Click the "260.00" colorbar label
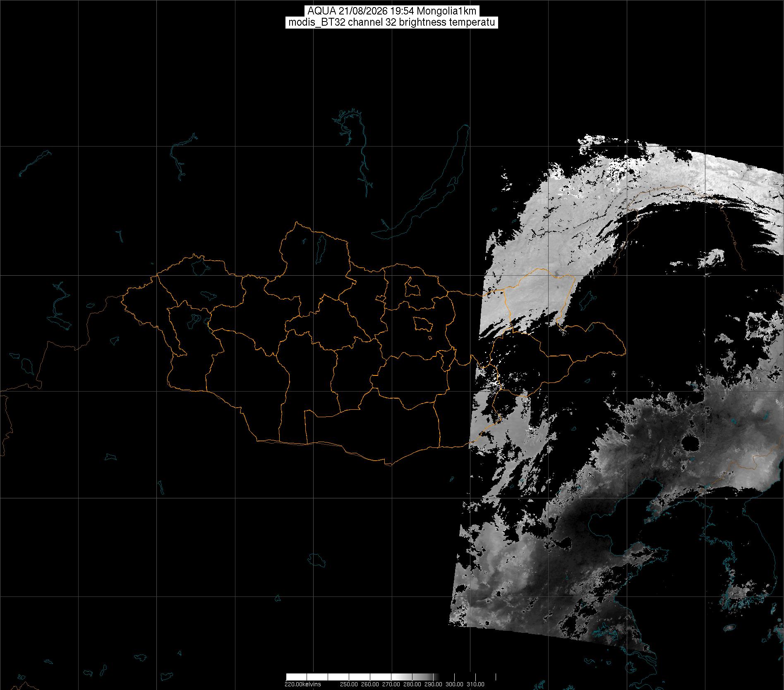Image resolution: width=784 pixels, height=690 pixels. point(370,684)
